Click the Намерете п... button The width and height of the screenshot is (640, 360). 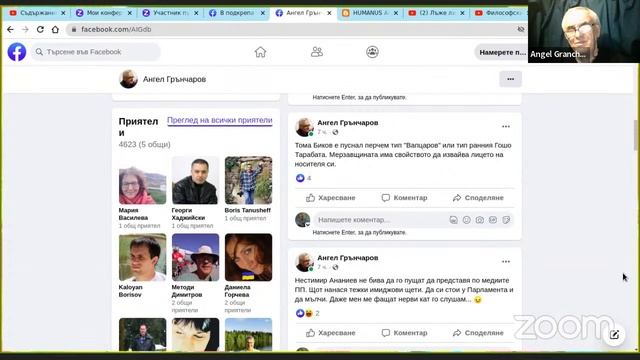click(x=502, y=52)
